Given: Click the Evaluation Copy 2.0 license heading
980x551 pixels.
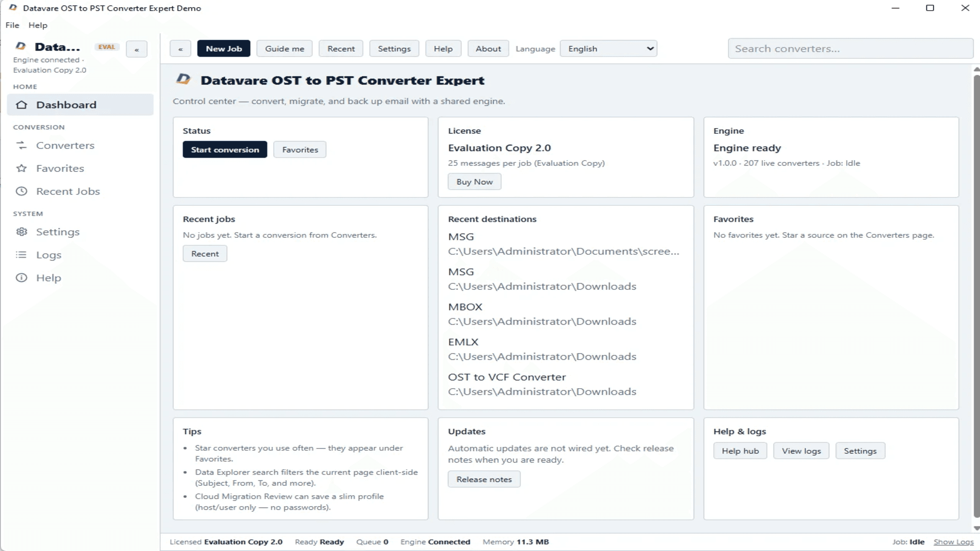Looking at the screenshot, I should (x=499, y=148).
